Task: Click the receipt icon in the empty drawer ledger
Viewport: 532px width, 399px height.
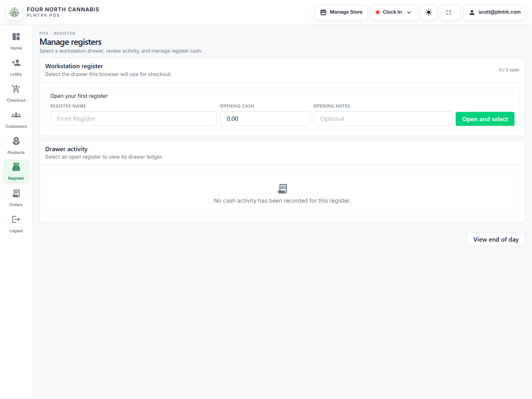Action: click(x=282, y=189)
